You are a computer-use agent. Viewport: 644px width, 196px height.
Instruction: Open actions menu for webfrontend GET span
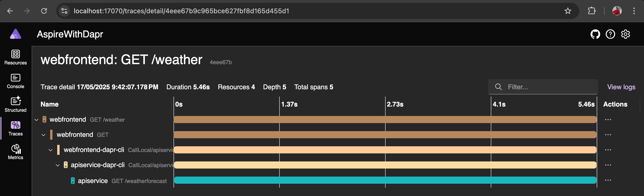[608, 135]
